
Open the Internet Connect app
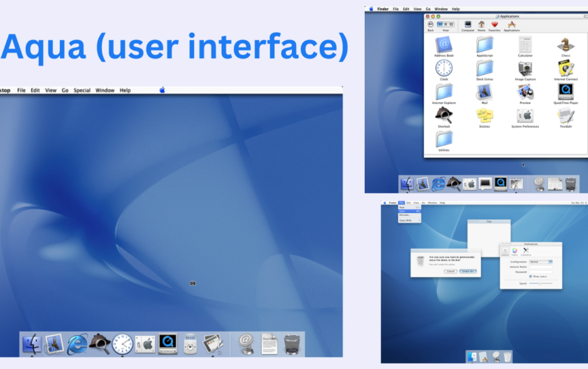pos(566,69)
